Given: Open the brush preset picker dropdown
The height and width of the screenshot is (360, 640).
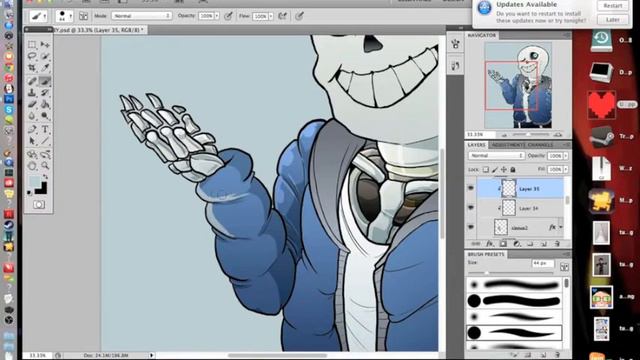Looking at the screenshot, I should 64,16.
